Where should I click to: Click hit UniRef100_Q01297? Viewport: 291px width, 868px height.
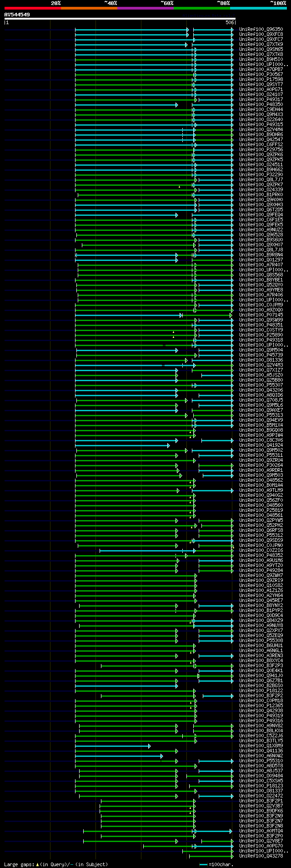(261, 260)
